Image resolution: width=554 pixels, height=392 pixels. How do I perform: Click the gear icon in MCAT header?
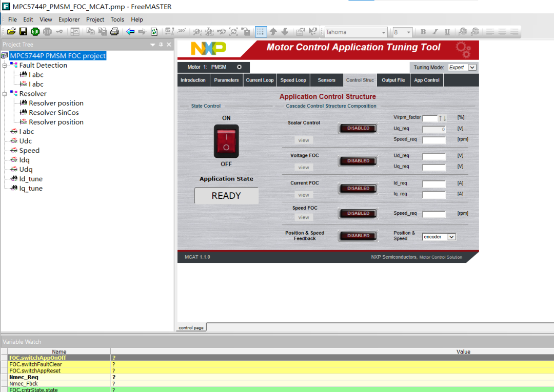click(x=463, y=50)
